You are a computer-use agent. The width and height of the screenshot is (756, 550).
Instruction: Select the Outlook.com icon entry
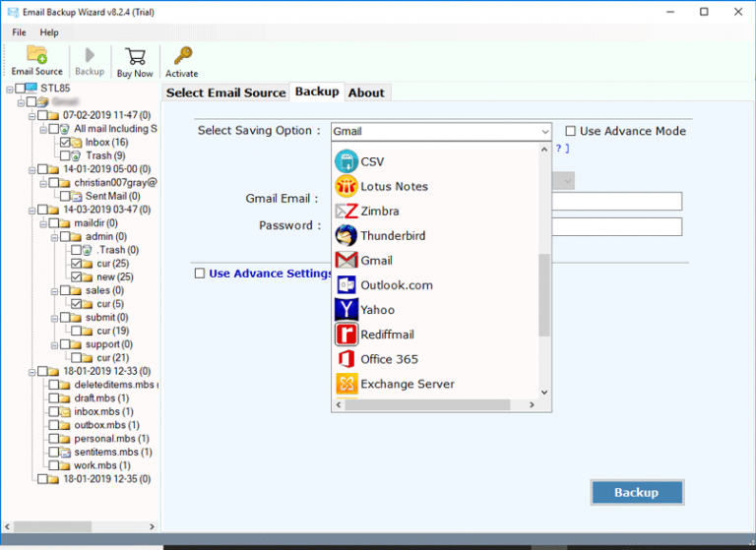[x=346, y=285]
